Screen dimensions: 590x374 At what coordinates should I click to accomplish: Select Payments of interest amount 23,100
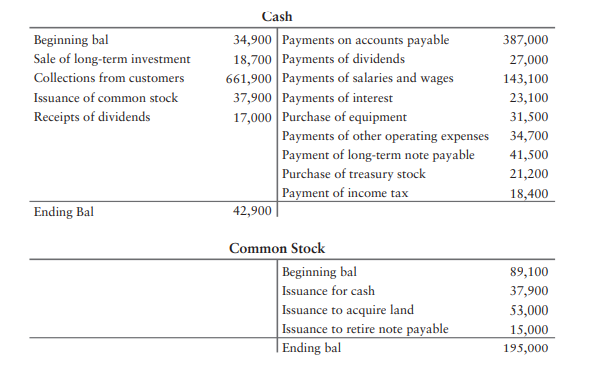pyautogui.click(x=529, y=98)
